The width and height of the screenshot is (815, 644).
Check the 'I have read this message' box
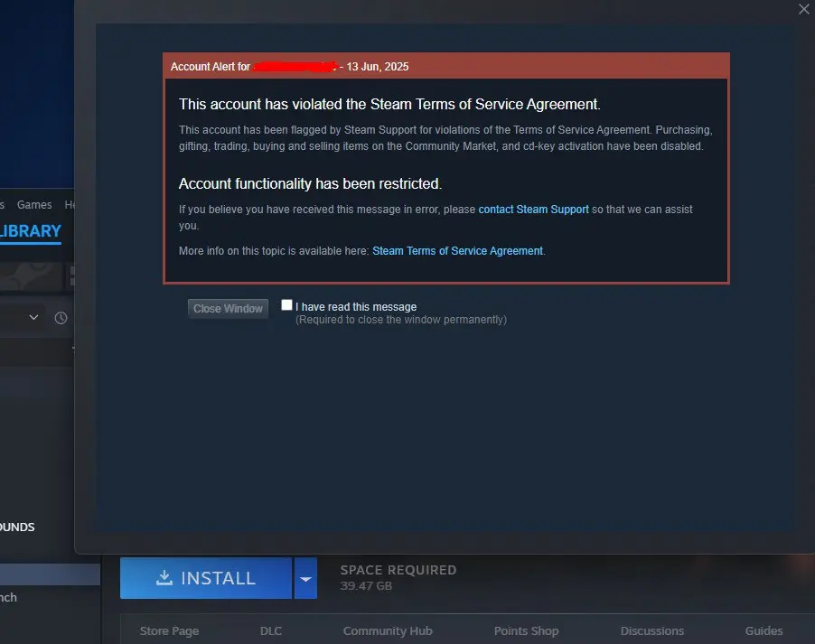click(x=286, y=305)
